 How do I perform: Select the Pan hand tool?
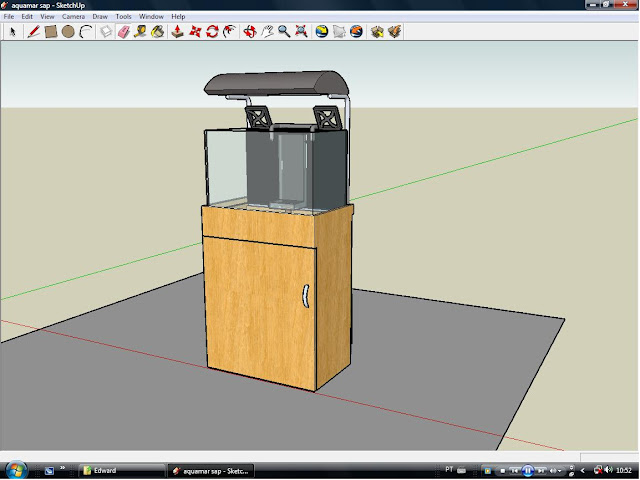[x=267, y=31]
